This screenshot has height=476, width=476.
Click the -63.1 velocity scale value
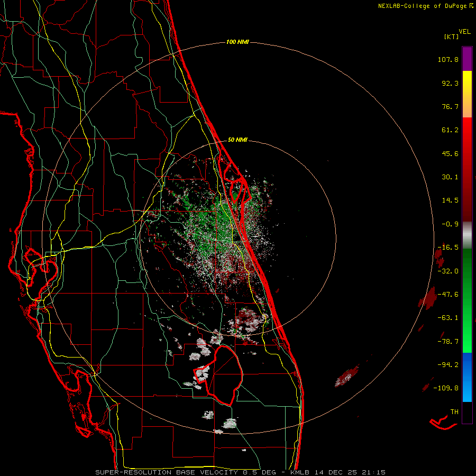(448, 318)
